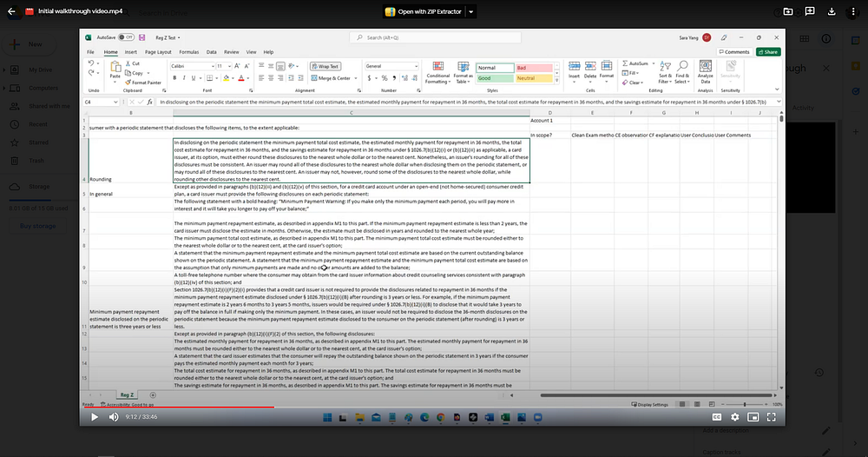Open the more actions three-dot menu

[853, 11]
